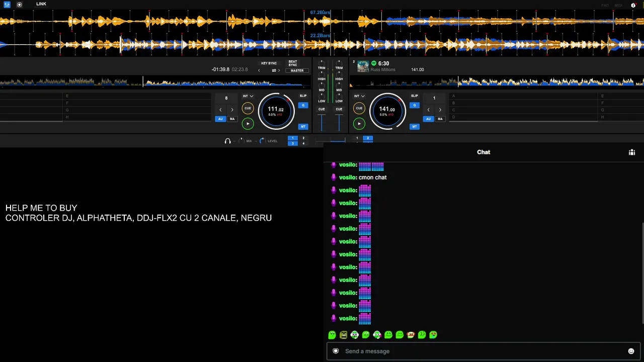This screenshot has height=362, width=644.
Task: Beat jump forward on deck 2
Action: click(440, 110)
